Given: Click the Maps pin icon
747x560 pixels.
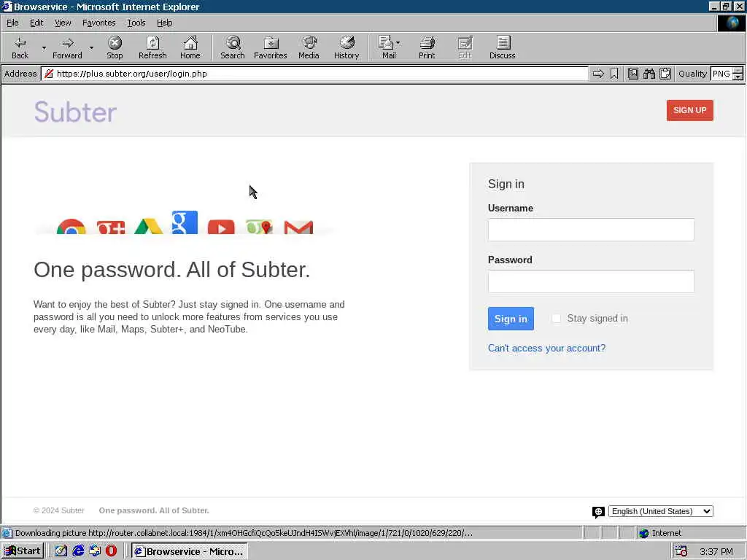Looking at the screenshot, I should point(259,227).
